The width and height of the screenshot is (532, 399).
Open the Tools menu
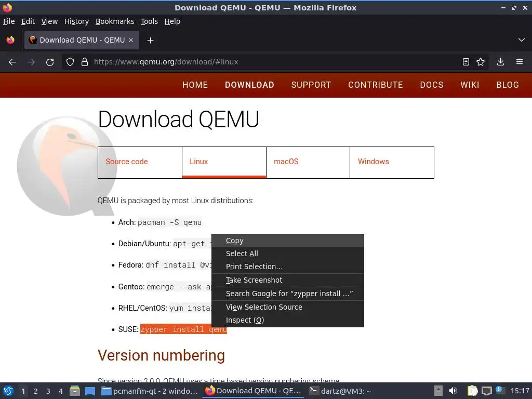149,21
